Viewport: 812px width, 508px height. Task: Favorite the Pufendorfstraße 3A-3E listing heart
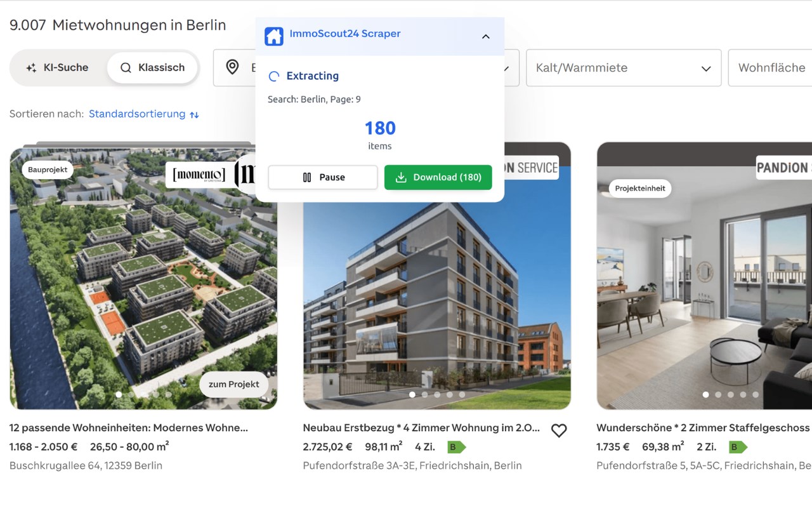point(559,431)
